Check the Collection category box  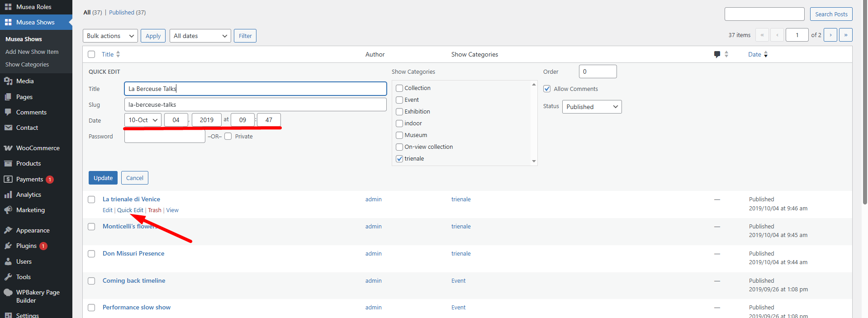coord(399,88)
